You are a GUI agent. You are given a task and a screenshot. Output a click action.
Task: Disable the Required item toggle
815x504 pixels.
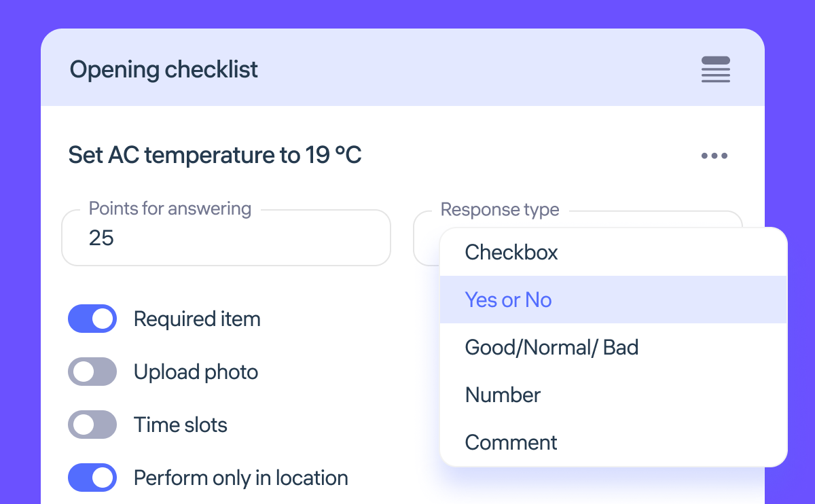click(92, 319)
